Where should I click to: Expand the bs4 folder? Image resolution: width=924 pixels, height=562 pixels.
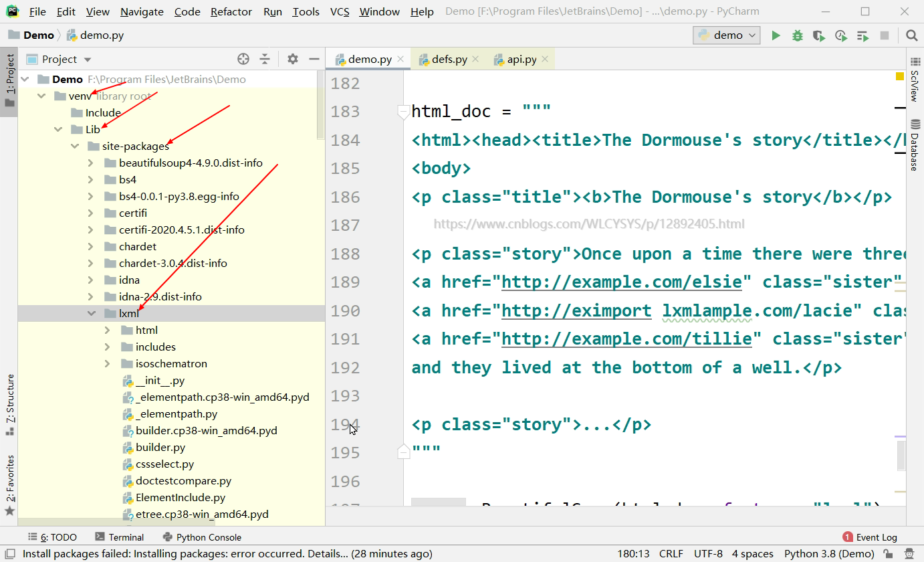pyautogui.click(x=92, y=179)
